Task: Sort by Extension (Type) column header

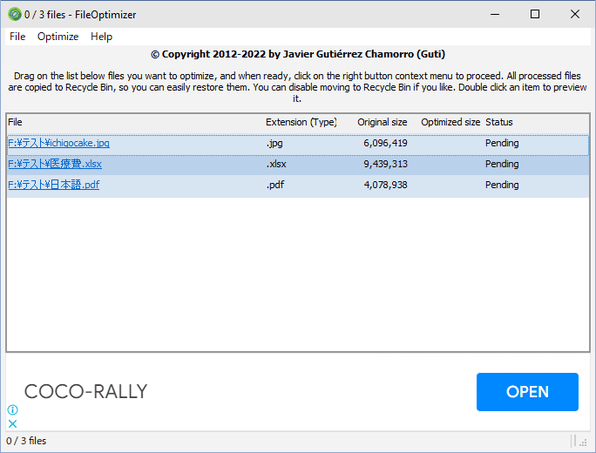Action: 301,122
